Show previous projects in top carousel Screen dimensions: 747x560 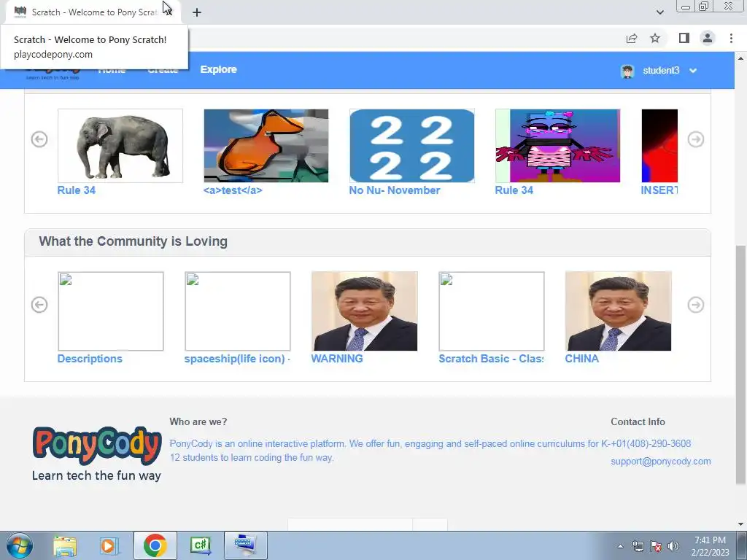(39, 139)
